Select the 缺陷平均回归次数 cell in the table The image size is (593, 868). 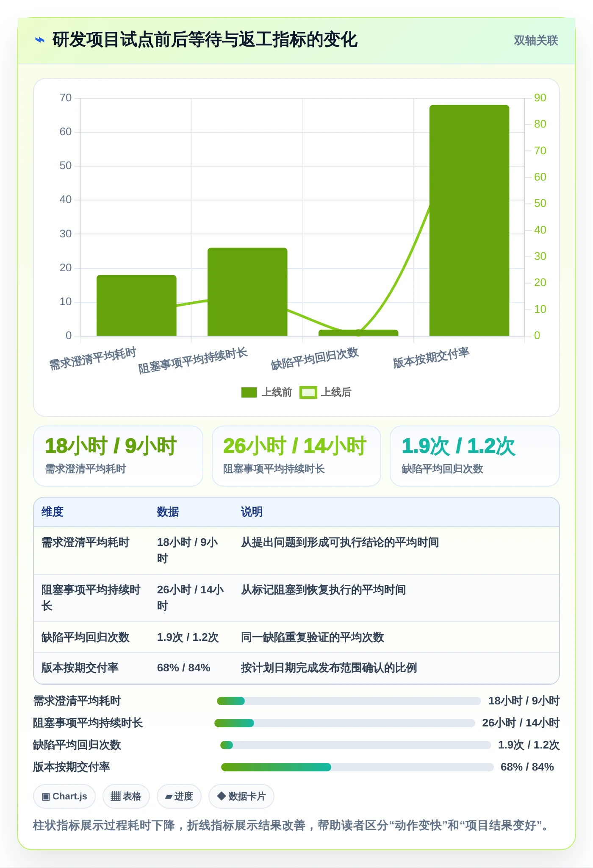[x=91, y=637]
